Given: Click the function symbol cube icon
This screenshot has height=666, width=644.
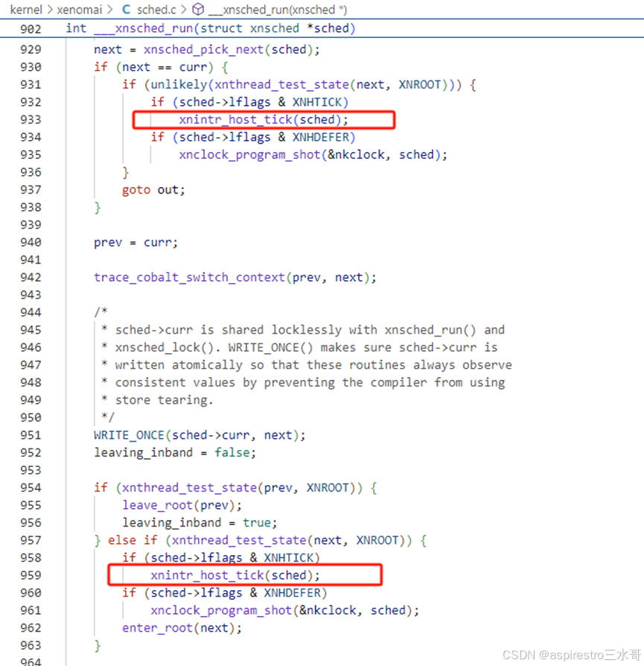Looking at the screenshot, I should (198, 10).
